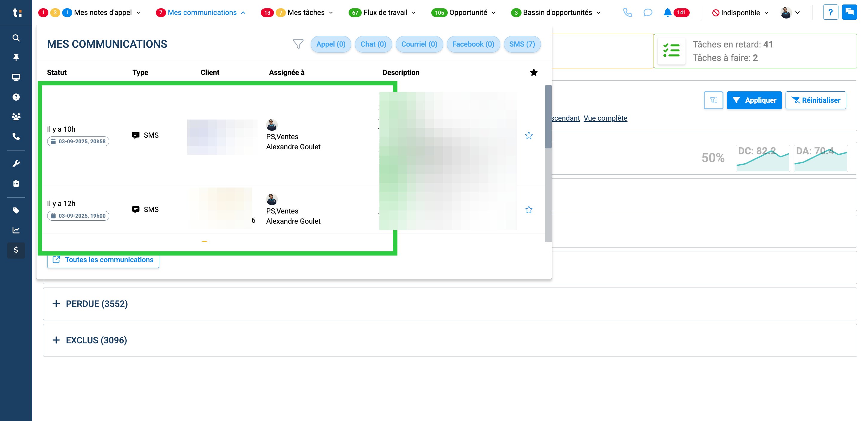Image resolution: width=868 pixels, height=421 pixels.
Task: Open the phone icon in top bar
Action: [x=628, y=13]
